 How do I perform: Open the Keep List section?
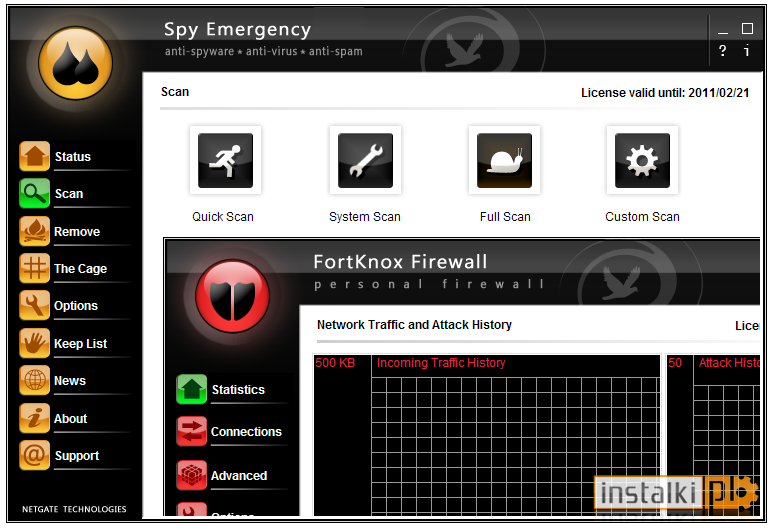(80, 344)
